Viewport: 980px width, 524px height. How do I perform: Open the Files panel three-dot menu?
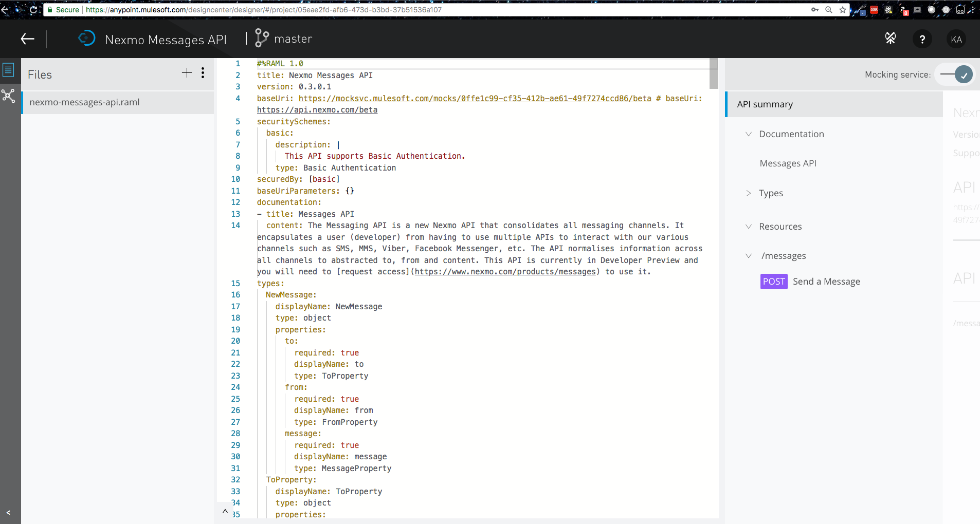203,73
